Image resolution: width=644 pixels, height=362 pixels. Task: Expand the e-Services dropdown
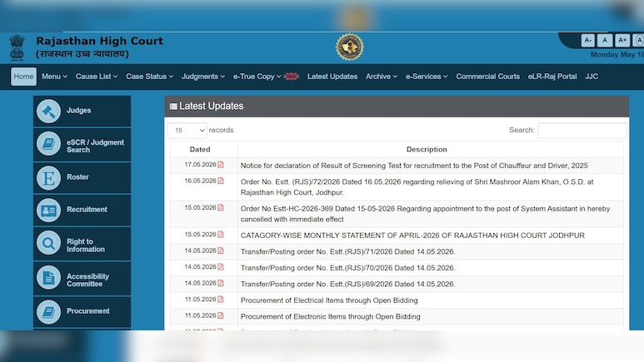coord(427,77)
